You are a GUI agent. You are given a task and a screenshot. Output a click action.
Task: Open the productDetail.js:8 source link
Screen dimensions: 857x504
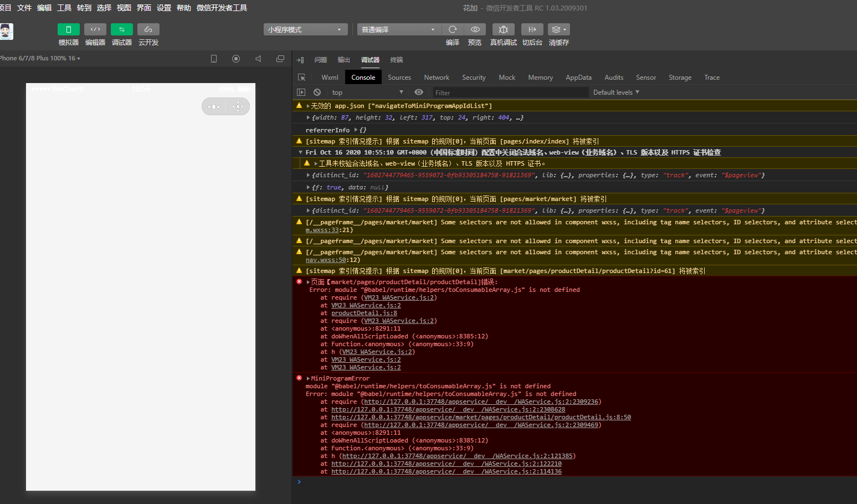364,313
